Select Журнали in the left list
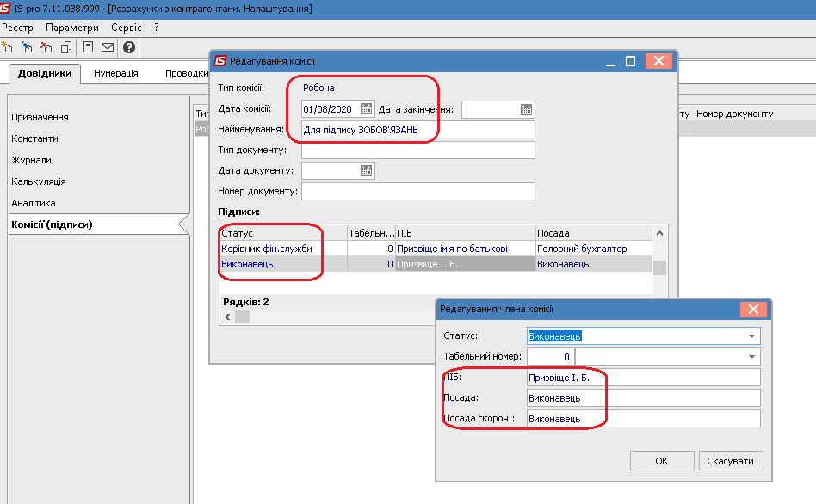Viewport: 816px width, 504px height. pyautogui.click(x=31, y=160)
